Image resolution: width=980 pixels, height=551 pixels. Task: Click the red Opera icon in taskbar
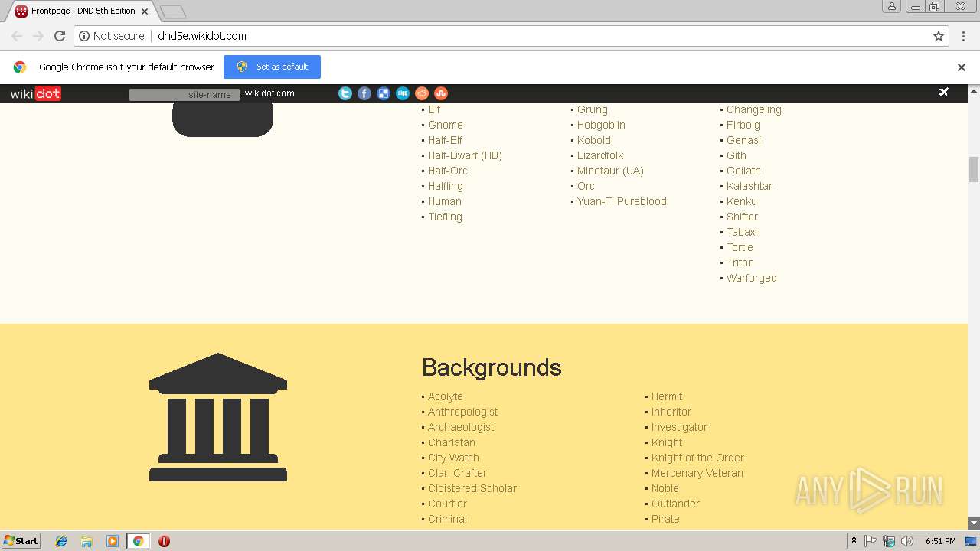[x=164, y=541]
